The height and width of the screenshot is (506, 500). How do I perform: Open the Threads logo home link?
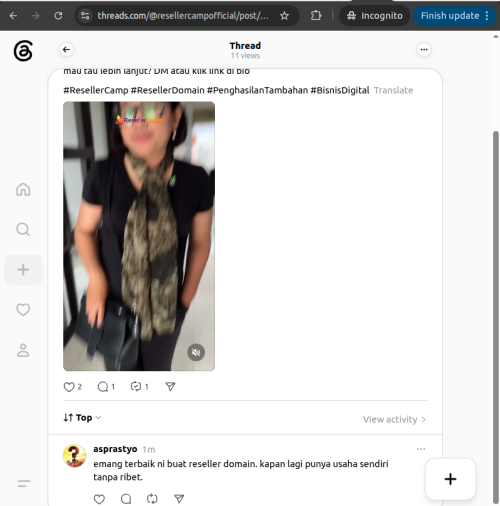click(23, 51)
